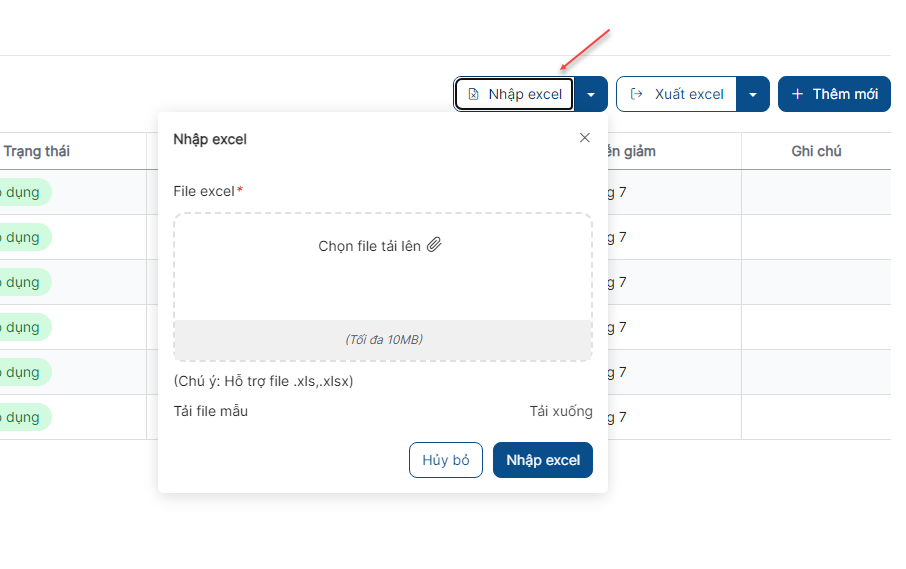This screenshot has height=569, width=906.
Task: Click the Trạng thái column header
Action: coord(36,151)
